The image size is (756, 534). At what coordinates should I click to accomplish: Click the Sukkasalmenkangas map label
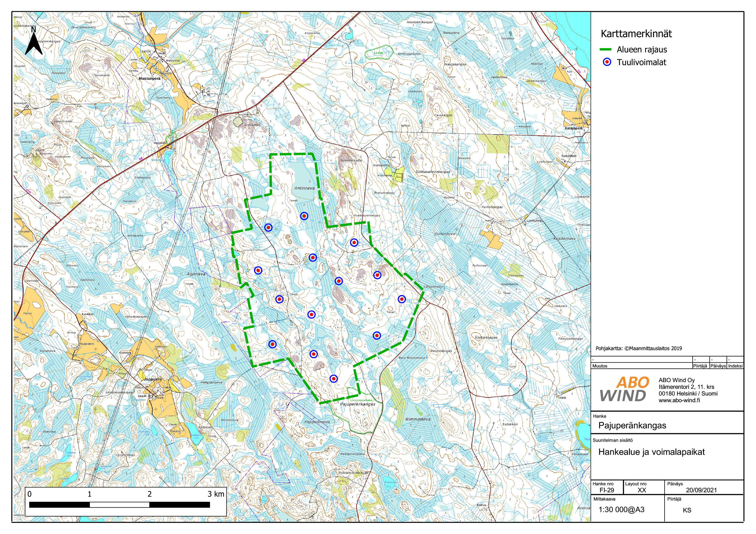pos(433,172)
